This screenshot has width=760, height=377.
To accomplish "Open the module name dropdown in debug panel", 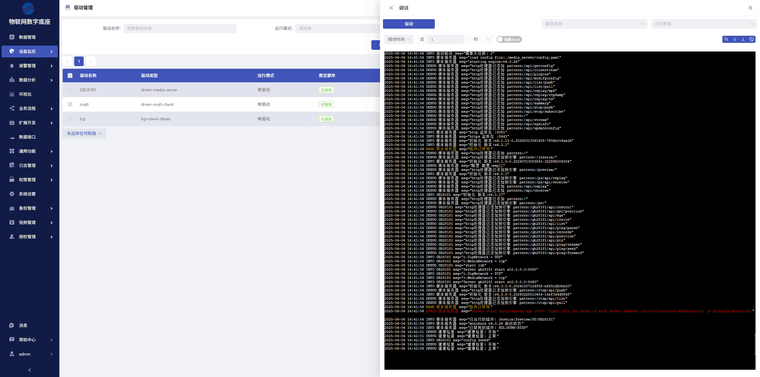I will [594, 24].
